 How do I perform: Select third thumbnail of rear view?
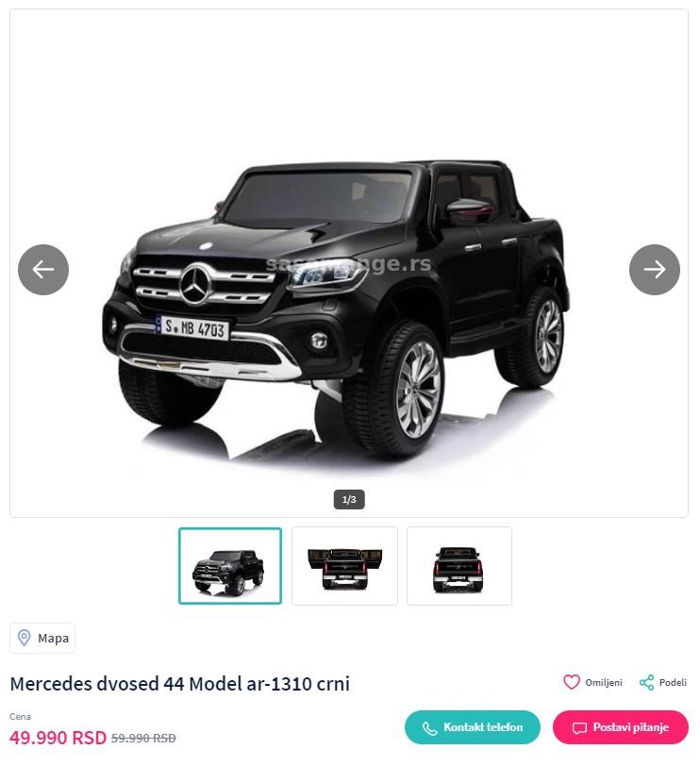pyautogui.click(x=459, y=566)
